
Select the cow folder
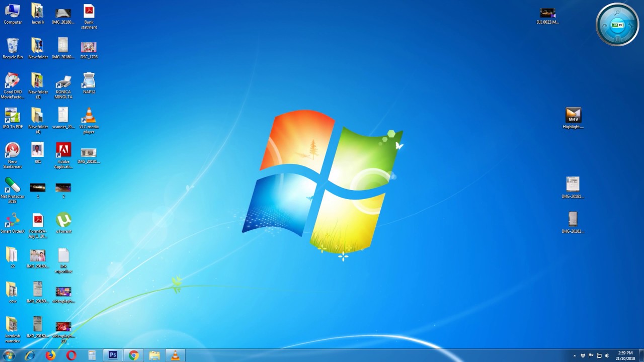(13, 293)
